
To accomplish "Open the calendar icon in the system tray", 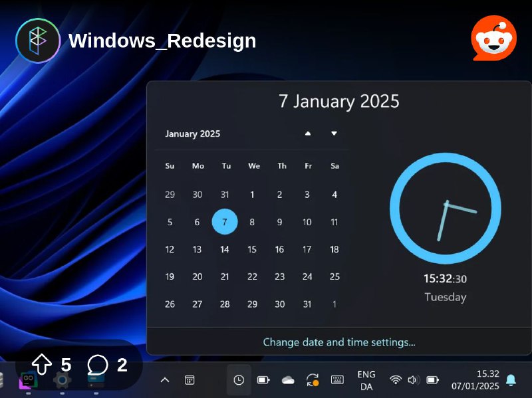I will point(190,380).
